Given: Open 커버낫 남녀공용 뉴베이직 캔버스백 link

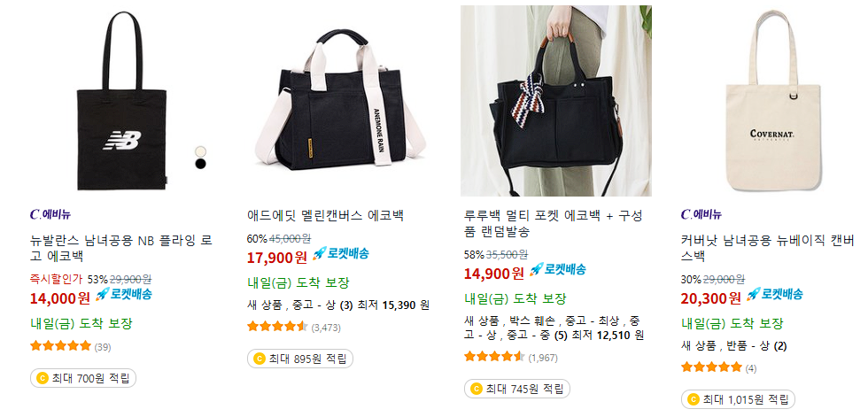Looking at the screenshot, I should 768,249.
